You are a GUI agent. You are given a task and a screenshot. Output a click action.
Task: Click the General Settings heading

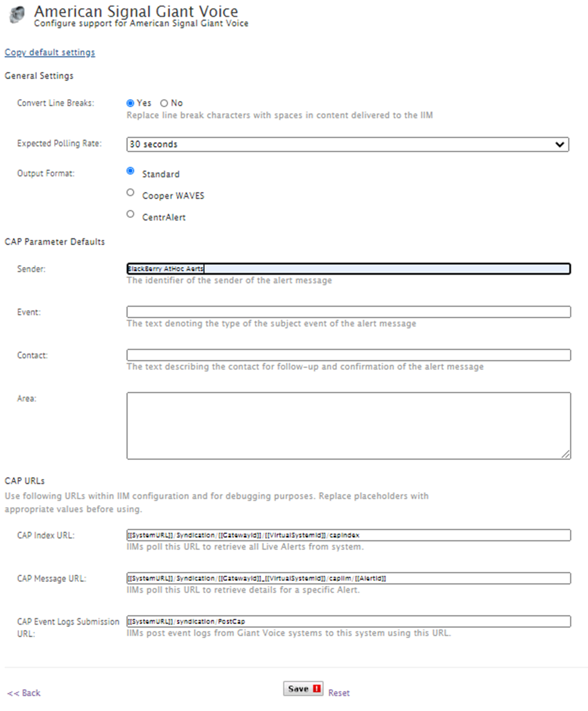39,76
